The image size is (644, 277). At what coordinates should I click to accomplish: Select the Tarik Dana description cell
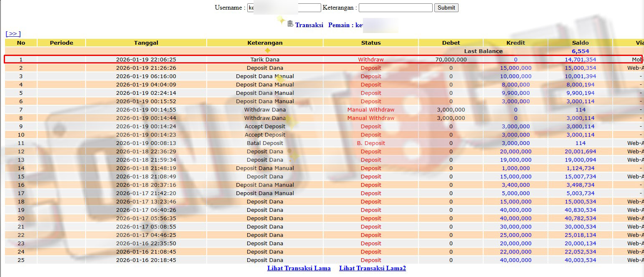coord(265,59)
